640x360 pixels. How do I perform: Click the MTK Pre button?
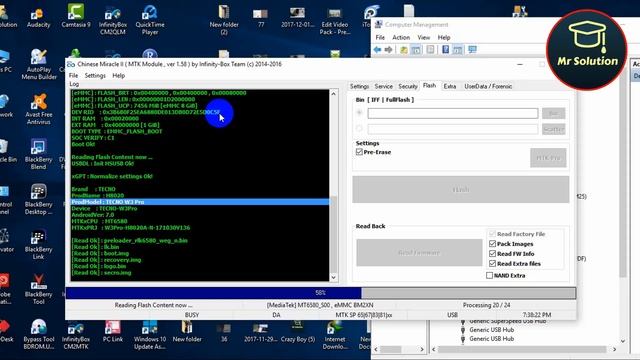[x=548, y=158]
